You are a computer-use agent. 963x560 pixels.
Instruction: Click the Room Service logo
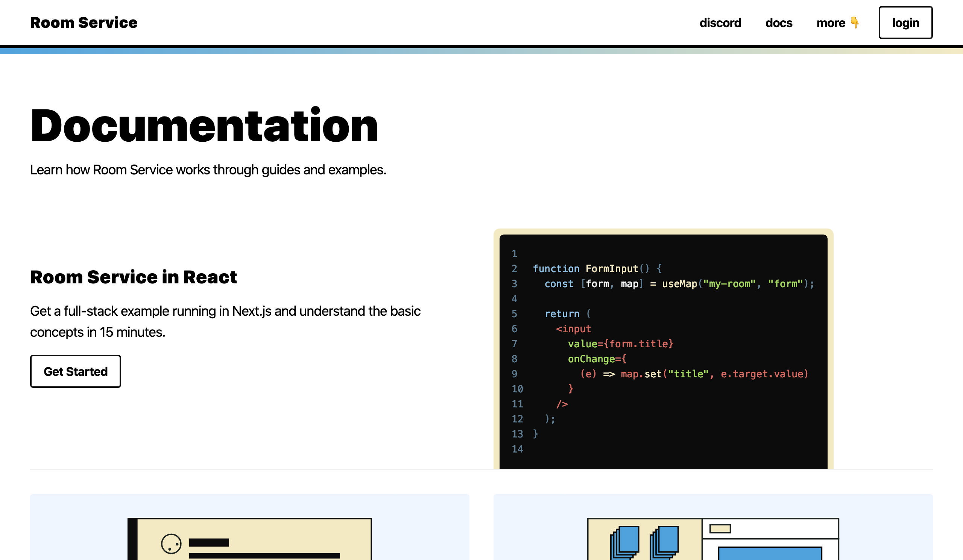pos(84,23)
